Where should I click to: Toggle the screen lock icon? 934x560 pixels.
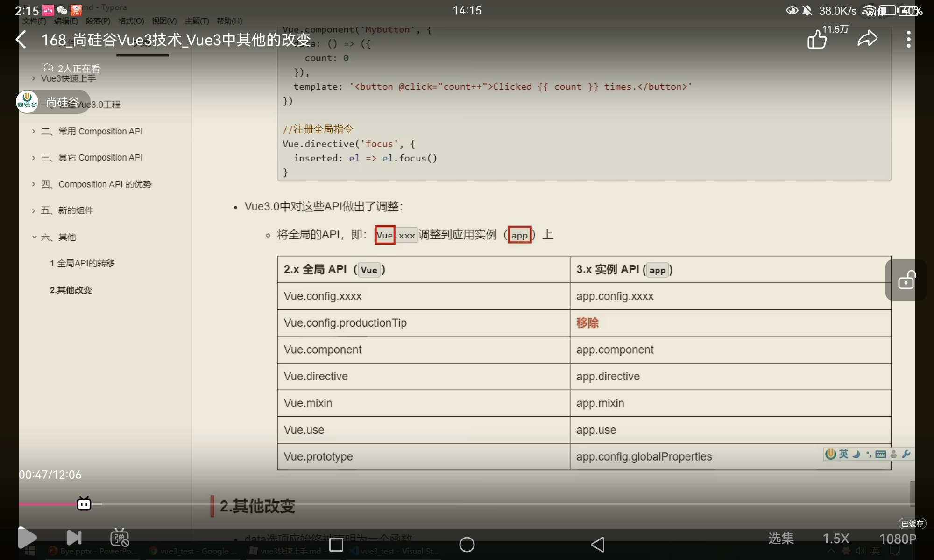(x=906, y=280)
